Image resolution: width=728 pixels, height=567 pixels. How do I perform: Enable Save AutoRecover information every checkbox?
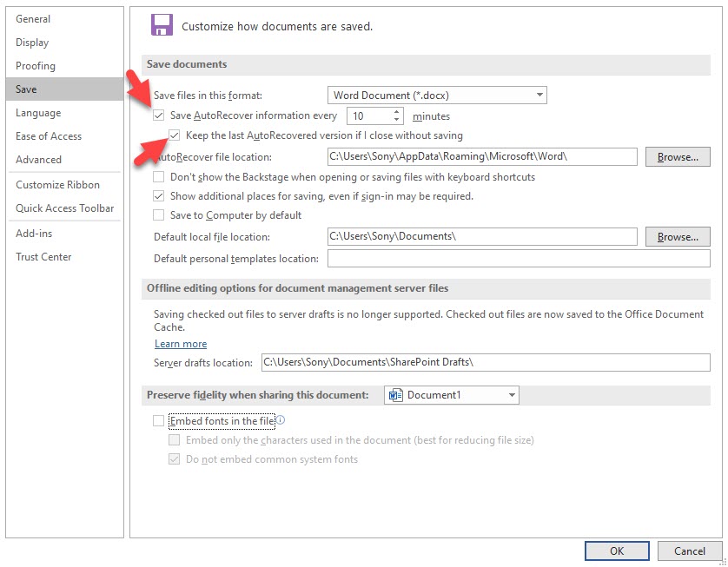(x=158, y=115)
